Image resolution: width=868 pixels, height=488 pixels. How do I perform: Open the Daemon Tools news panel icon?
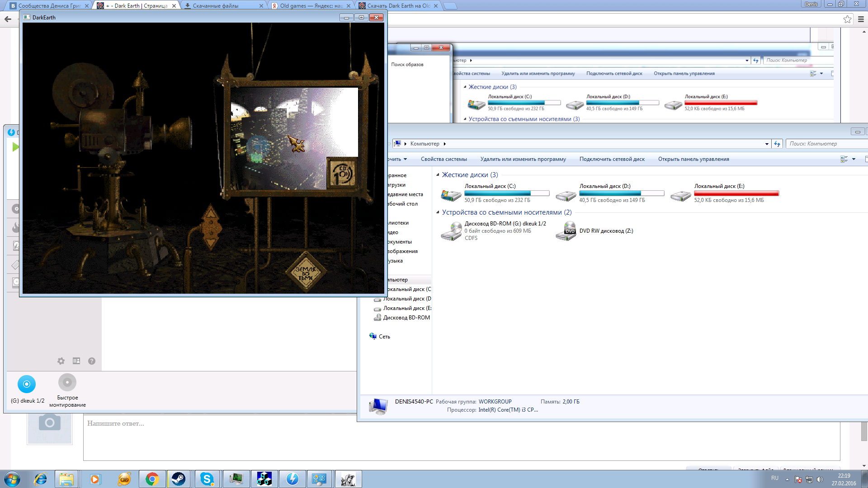(76, 361)
